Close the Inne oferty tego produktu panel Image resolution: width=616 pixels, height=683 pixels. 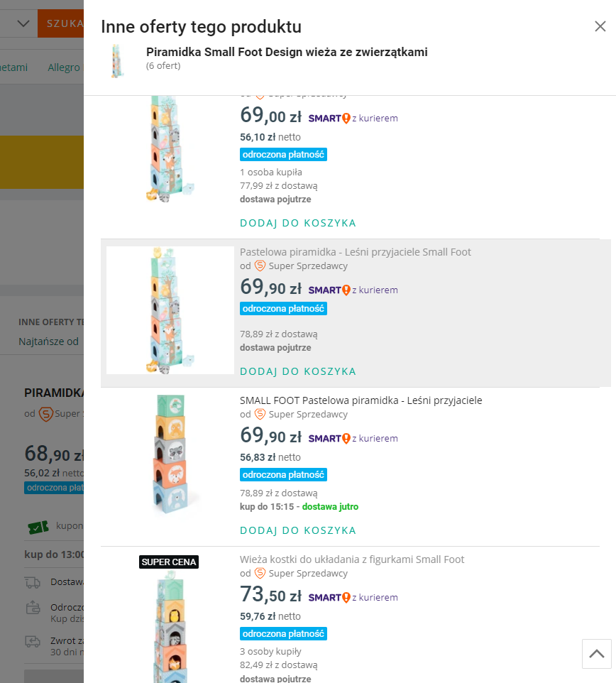pyautogui.click(x=600, y=27)
